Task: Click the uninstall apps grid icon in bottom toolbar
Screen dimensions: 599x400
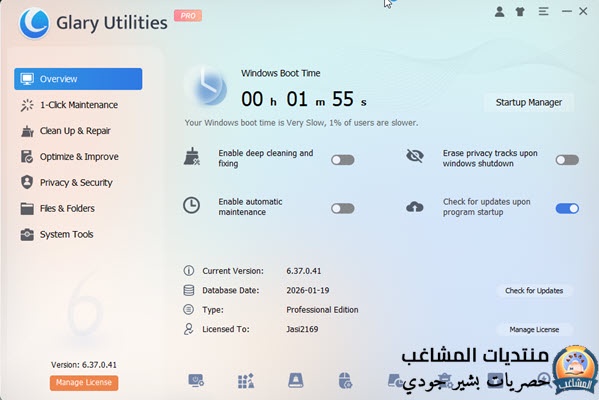Action: [x=246, y=381]
